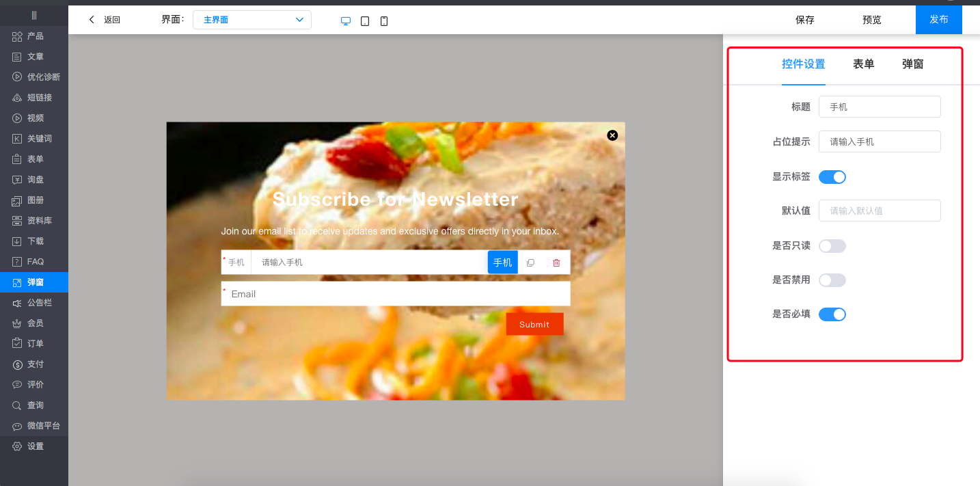Open 产品 in the sidebar
Screen dimensions: 980x486
point(35,36)
